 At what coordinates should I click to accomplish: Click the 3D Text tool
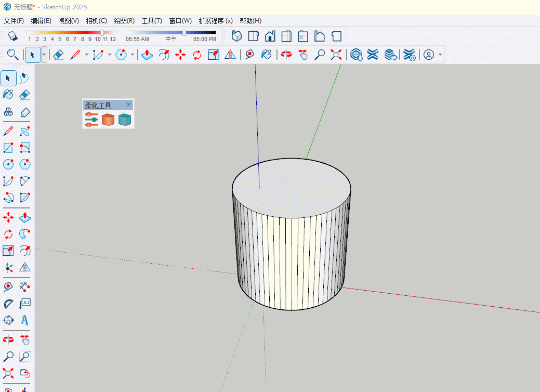tap(24, 320)
